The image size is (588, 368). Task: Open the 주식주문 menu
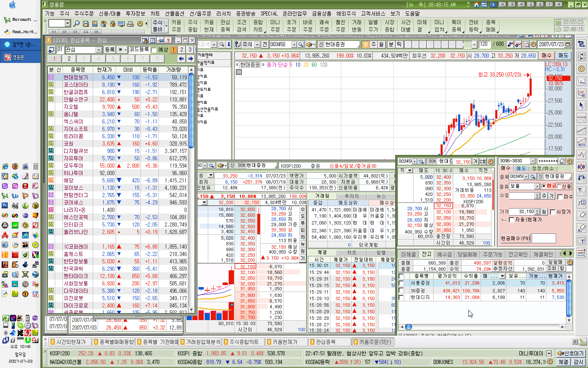pos(84,13)
